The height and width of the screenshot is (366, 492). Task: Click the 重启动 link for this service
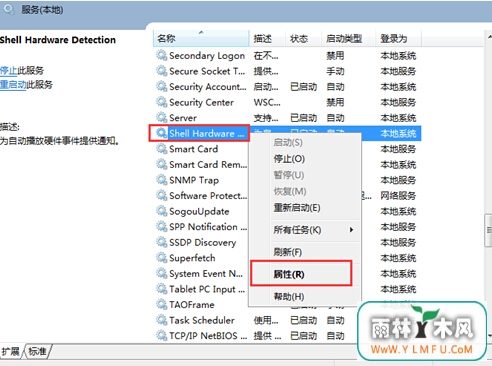pos(13,84)
